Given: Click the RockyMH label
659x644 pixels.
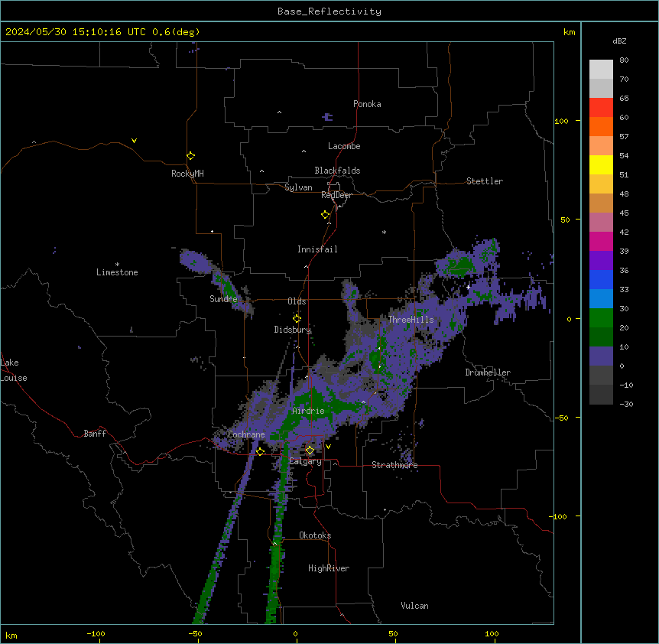Looking at the screenshot, I should (x=187, y=174).
